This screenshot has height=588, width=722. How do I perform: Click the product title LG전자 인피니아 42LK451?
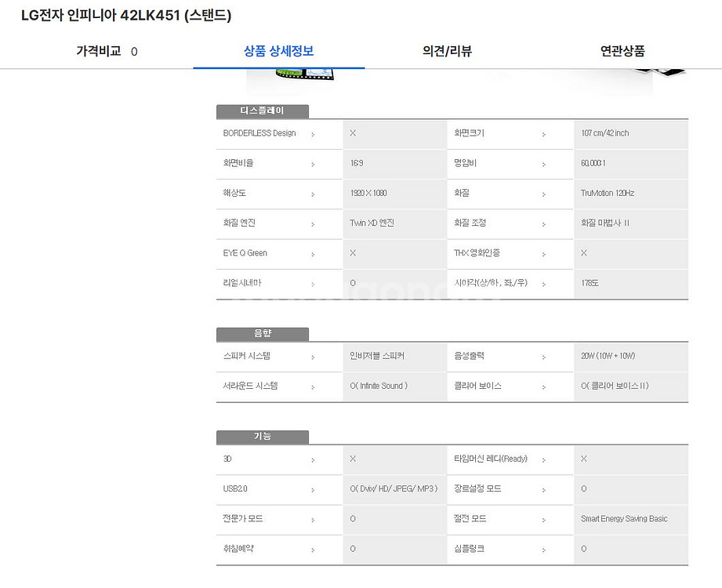coord(126,16)
